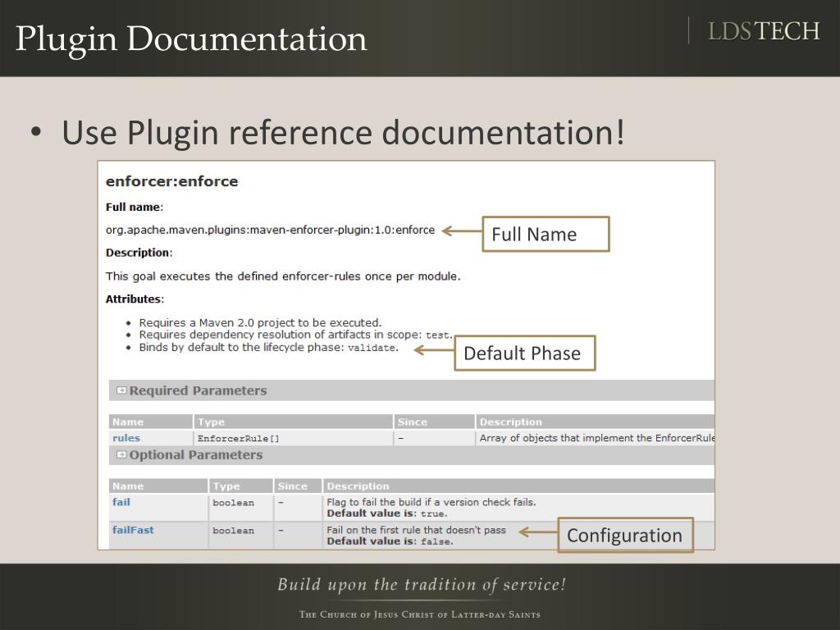This screenshot has width=840, height=630.
Task: Click the Optional Parameters header text
Action: click(195, 454)
